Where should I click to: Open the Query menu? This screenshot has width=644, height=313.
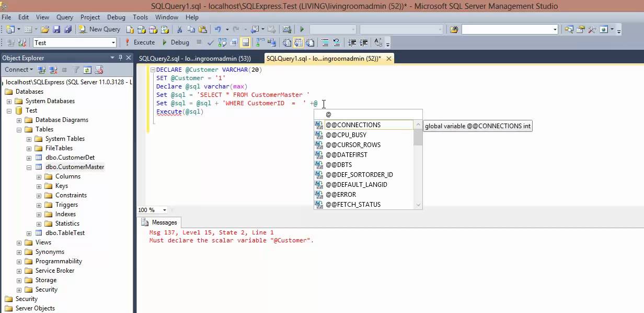click(x=65, y=17)
